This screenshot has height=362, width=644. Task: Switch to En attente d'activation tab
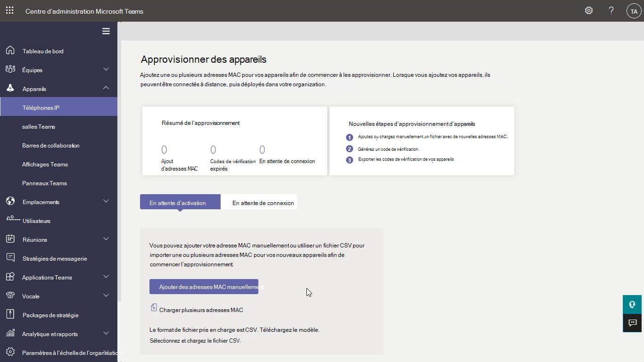tap(180, 202)
